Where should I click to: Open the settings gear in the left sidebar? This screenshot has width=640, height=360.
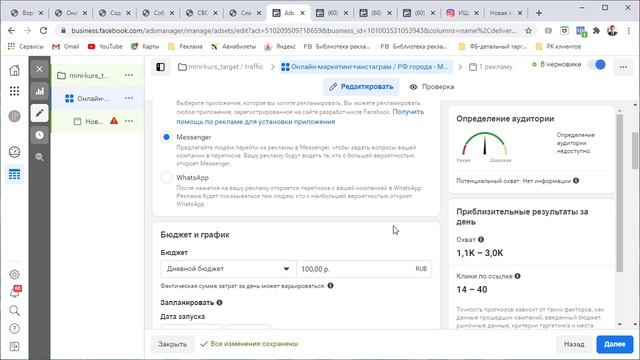[14, 274]
